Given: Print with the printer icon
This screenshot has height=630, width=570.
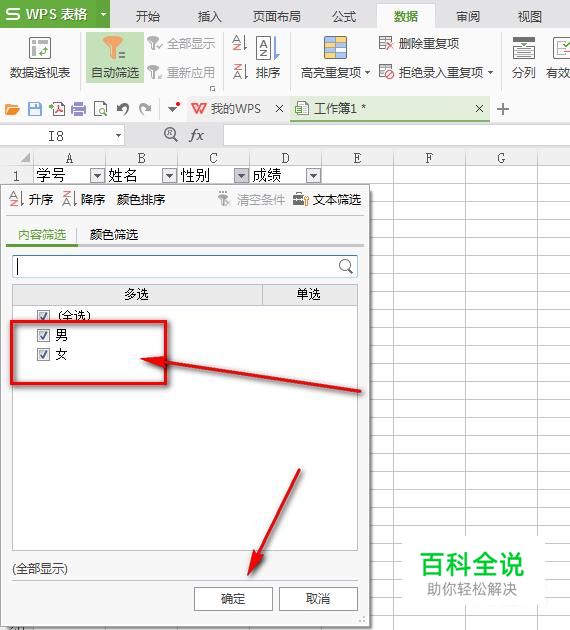Looking at the screenshot, I should [78, 109].
